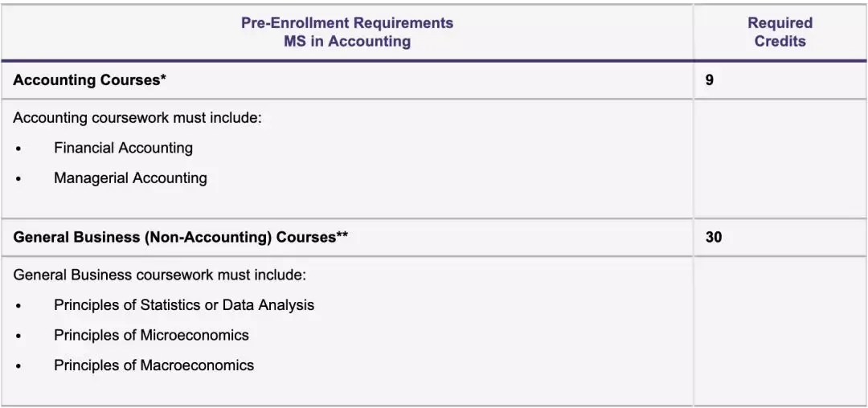
Task: Select the Principles of Microeconomics item
Action: click(151, 335)
